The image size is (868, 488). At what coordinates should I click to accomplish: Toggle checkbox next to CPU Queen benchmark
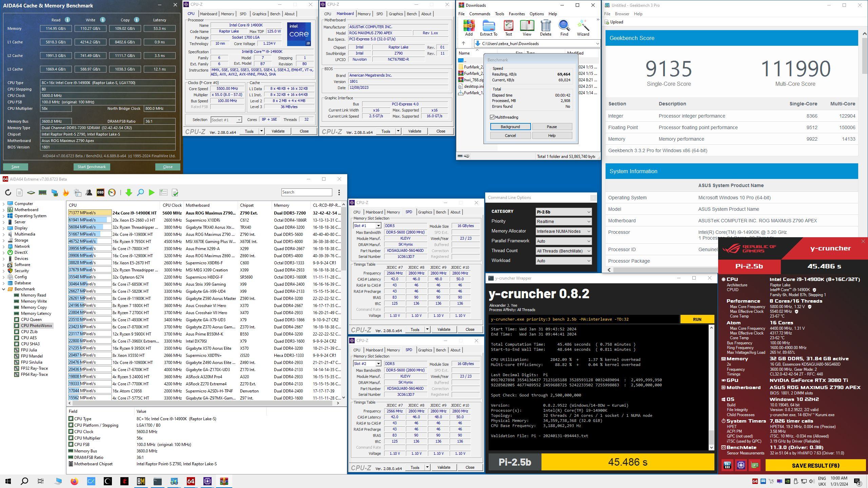point(17,320)
